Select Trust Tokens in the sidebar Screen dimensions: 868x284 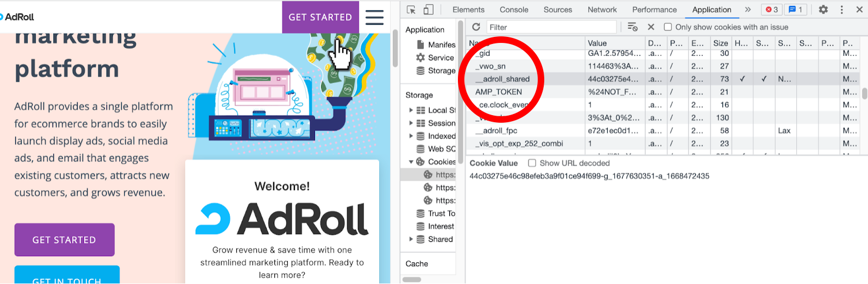click(436, 213)
